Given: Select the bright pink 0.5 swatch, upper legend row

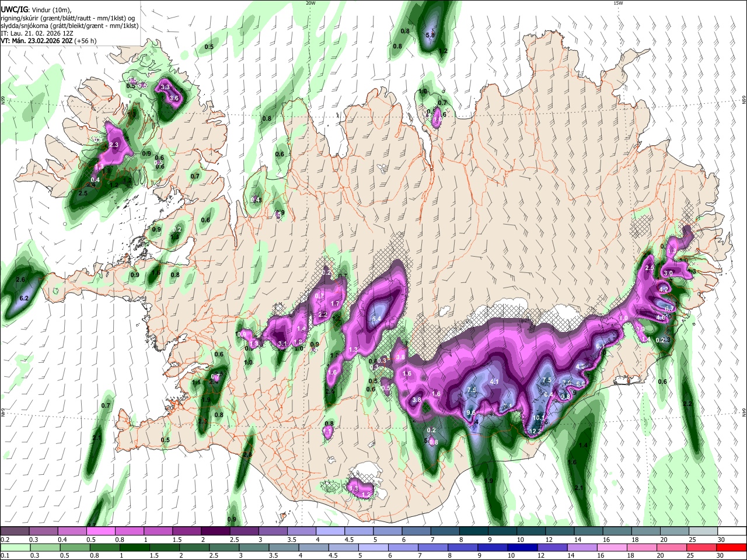Looking at the screenshot, I should pos(100,531).
